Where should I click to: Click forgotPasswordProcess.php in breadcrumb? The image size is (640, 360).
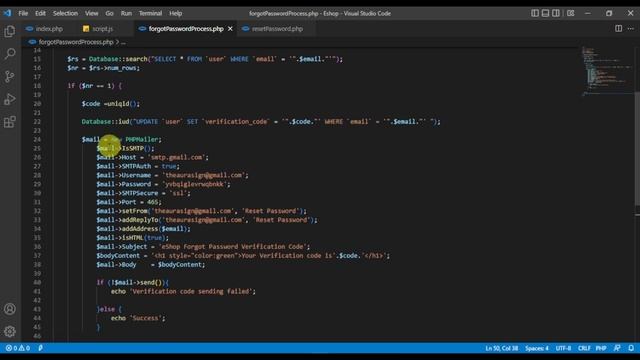[x=76, y=42]
